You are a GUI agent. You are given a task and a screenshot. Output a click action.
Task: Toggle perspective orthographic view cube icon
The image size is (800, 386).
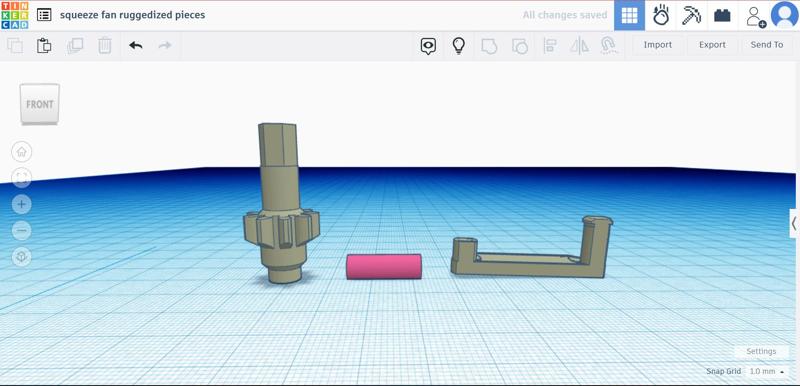[21, 257]
